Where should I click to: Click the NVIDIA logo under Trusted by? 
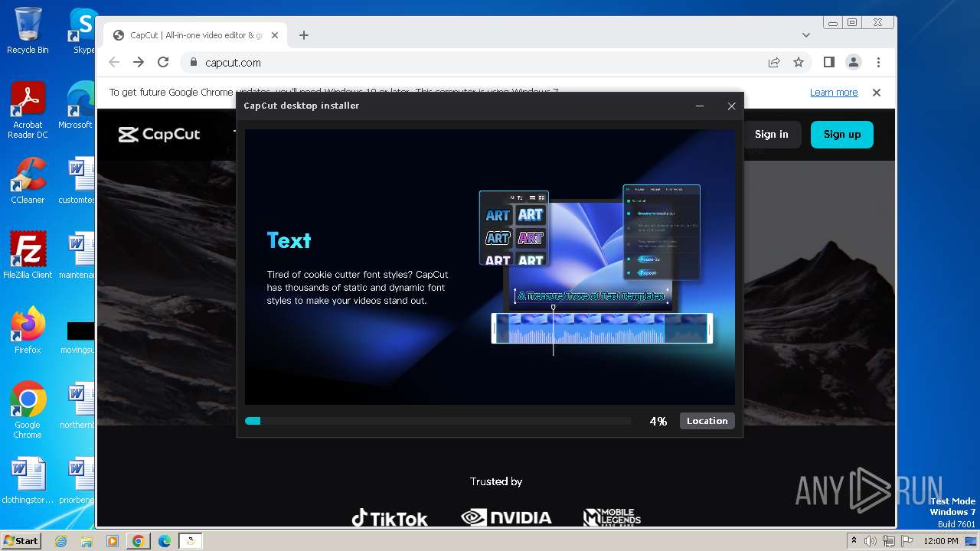[x=506, y=518]
